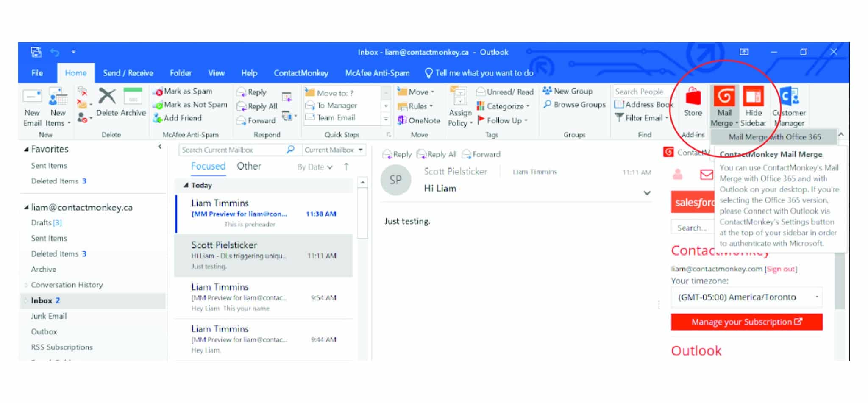
Task: Open the File tab
Action: (x=37, y=73)
